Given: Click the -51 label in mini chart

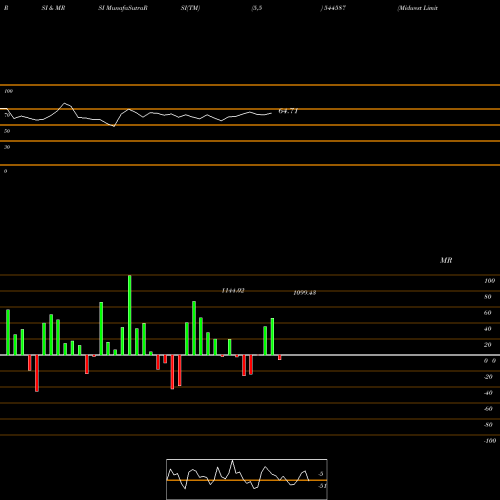Looking at the screenshot, I should point(322,486).
